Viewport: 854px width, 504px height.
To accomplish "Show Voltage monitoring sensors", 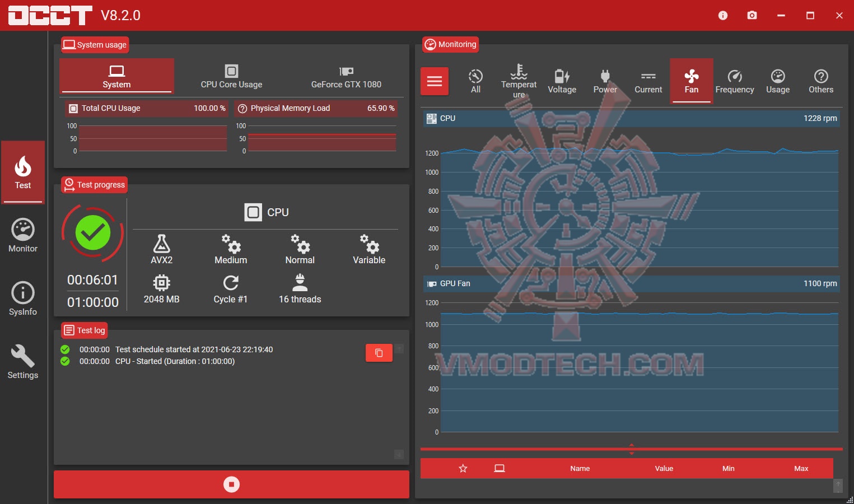I will click(x=562, y=81).
